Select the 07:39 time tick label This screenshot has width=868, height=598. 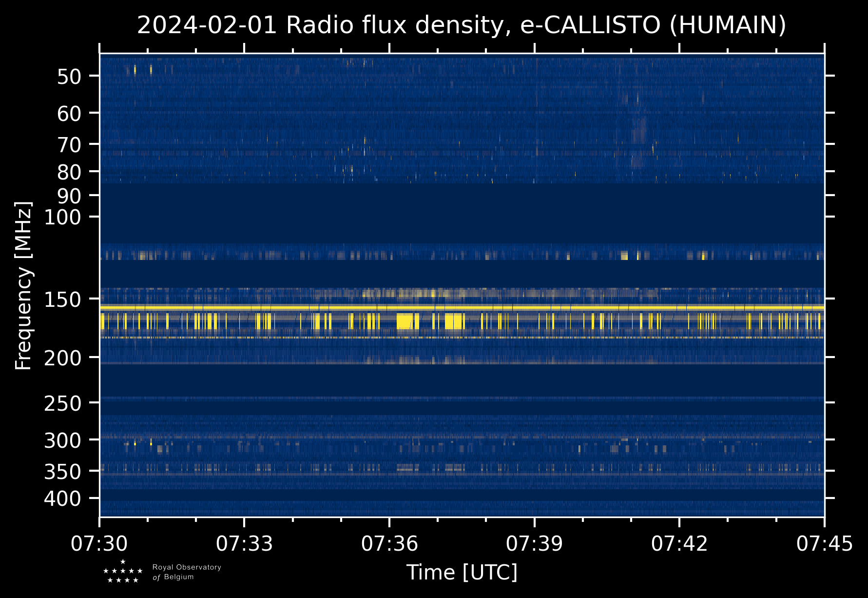point(534,544)
